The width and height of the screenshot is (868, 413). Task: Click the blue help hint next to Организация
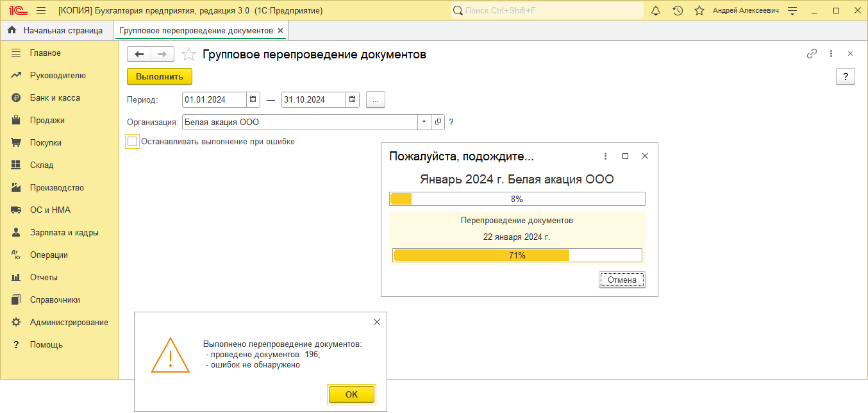click(x=451, y=122)
